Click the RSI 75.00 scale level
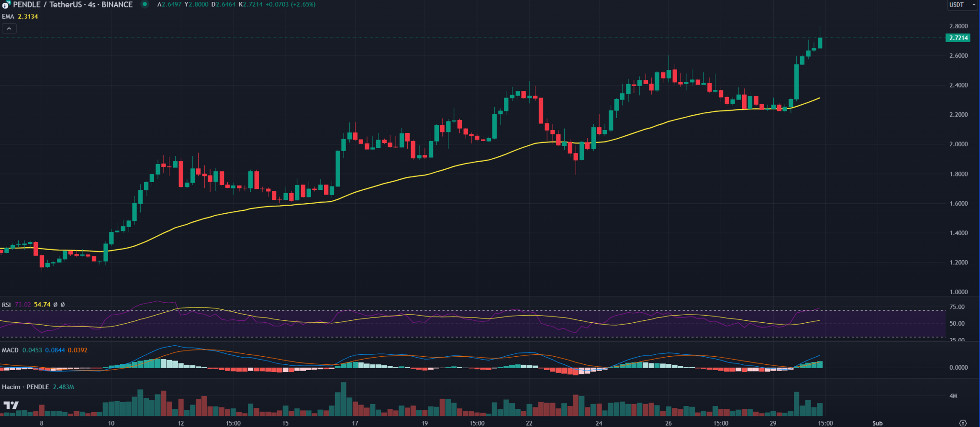980x427 pixels. 957,307
